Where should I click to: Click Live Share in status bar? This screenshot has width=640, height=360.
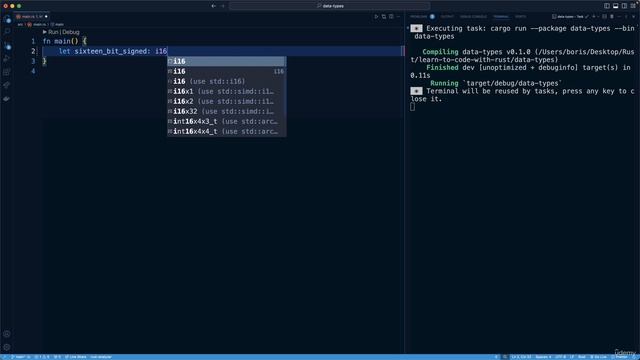pyautogui.click(x=76, y=357)
